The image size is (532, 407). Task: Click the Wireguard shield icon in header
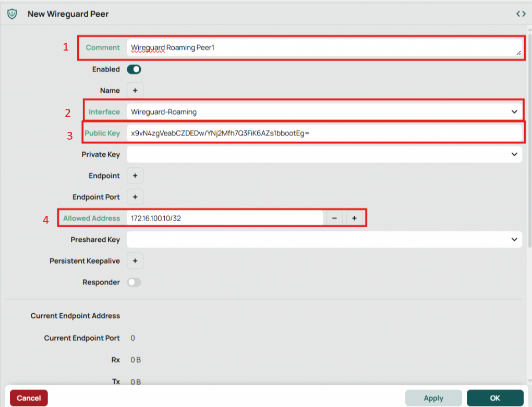(12, 14)
